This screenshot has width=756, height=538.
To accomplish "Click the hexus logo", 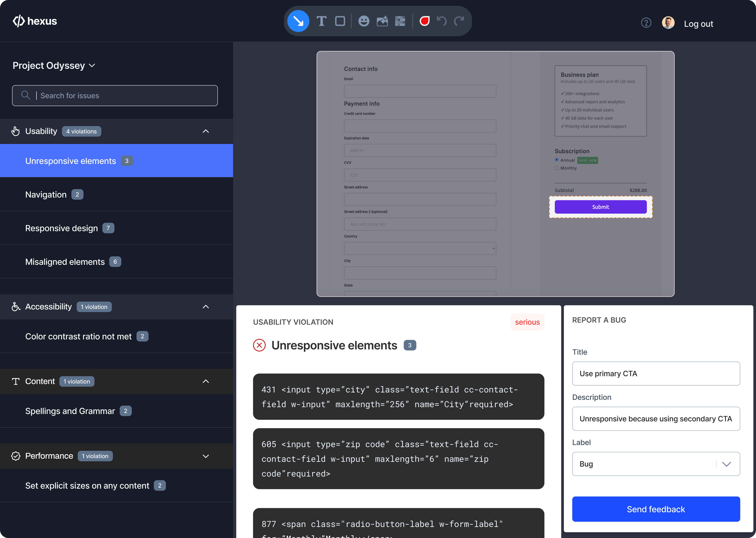I will click(x=35, y=21).
